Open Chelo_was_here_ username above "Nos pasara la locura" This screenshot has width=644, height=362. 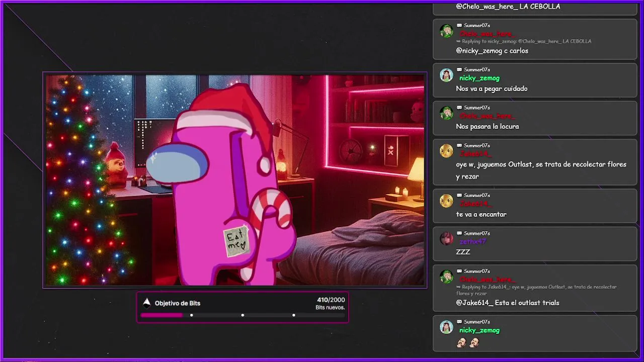pyautogui.click(x=487, y=116)
